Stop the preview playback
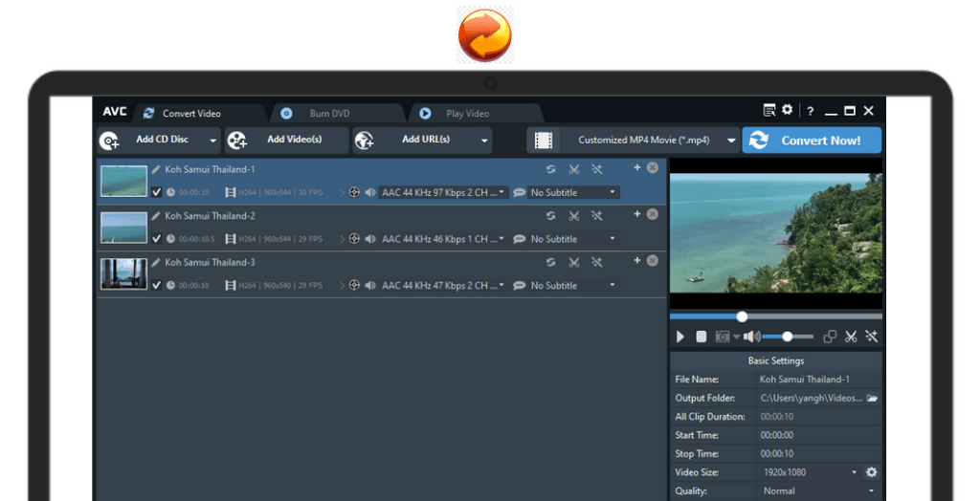The width and height of the screenshot is (980, 501). click(x=702, y=337)
